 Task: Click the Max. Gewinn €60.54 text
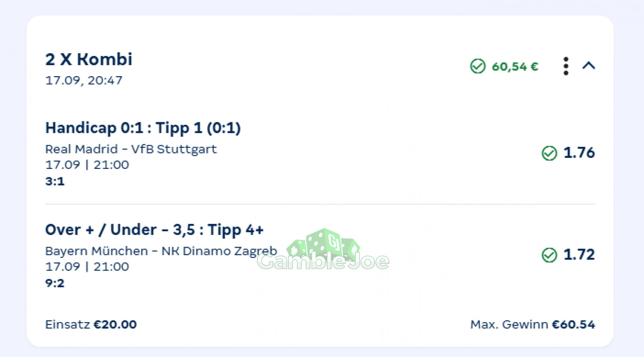533,324
